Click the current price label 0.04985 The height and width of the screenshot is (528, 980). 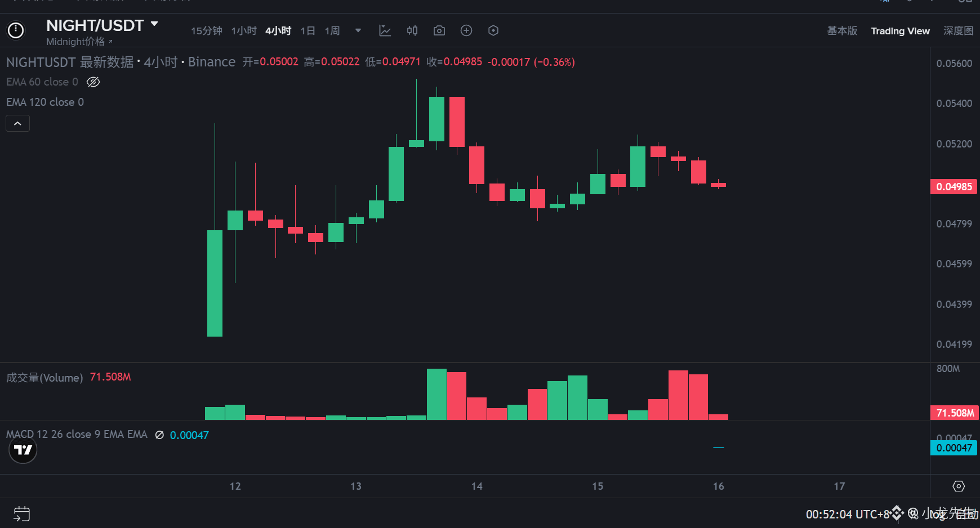click(954, 187)
